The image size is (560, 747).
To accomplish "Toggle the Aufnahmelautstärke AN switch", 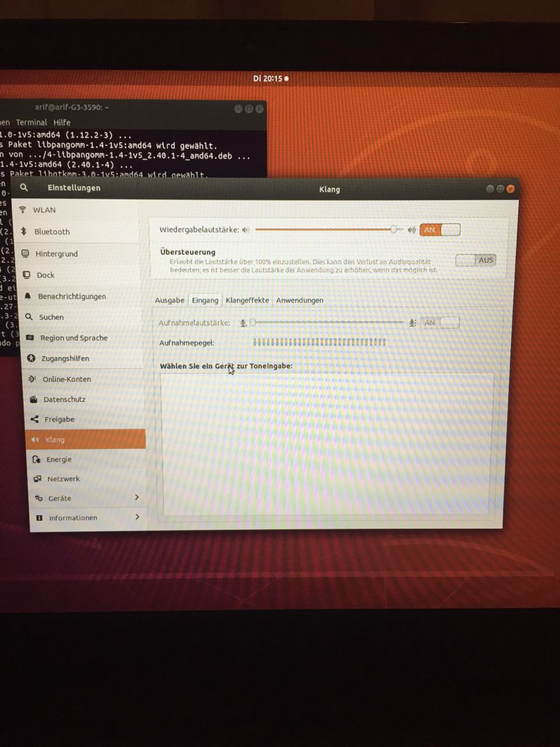I will 440,323.
